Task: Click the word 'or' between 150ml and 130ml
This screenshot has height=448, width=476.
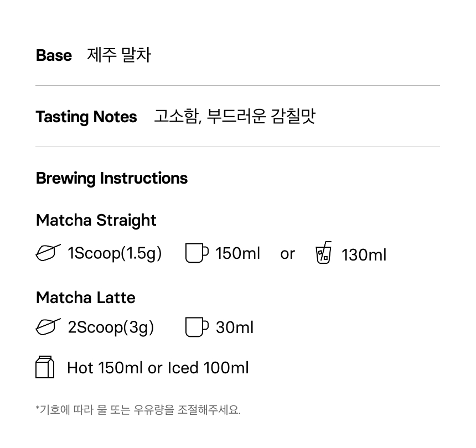Action: (x=287, y=254)
